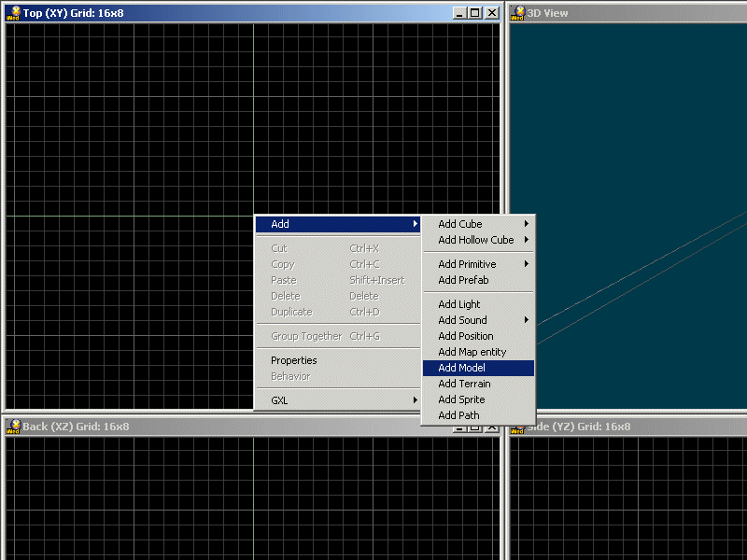Expand the Add Primitive submenu

(x=477, y=264)
